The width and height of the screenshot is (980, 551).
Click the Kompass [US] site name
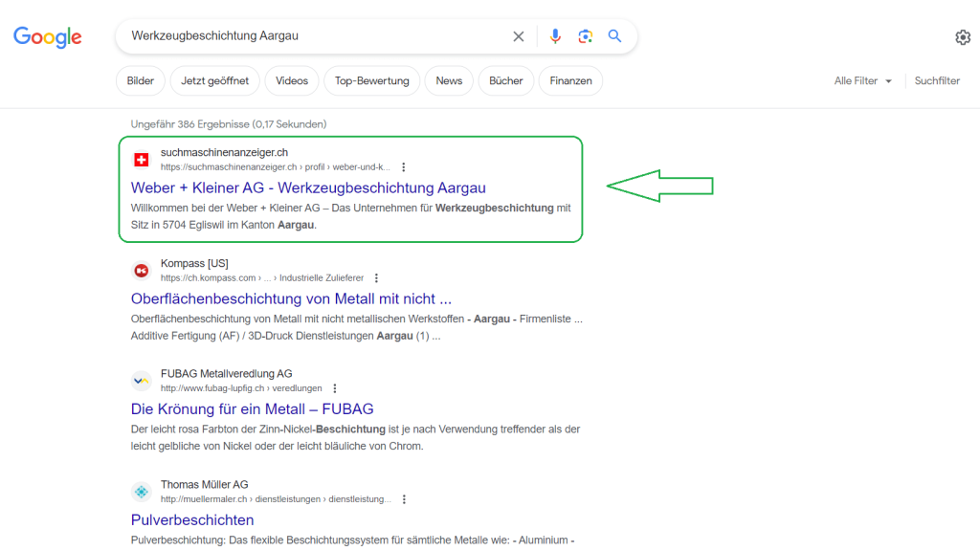pyautogui.click(x=194, y=263)
